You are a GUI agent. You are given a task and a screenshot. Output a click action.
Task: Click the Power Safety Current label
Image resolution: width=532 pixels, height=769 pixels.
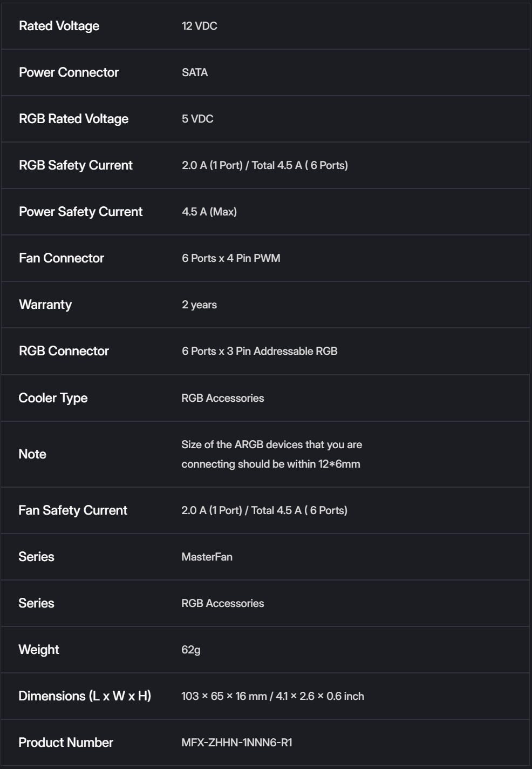80,212
